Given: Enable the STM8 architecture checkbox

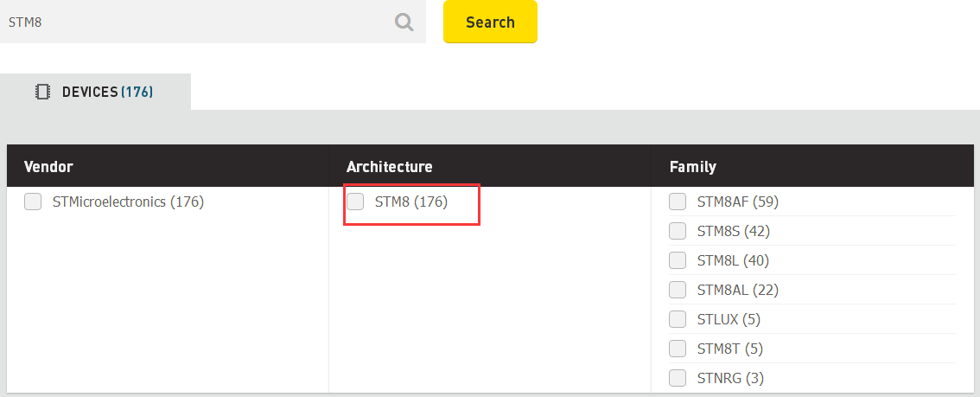Looking at the screenshot, I should coord(355,202).
